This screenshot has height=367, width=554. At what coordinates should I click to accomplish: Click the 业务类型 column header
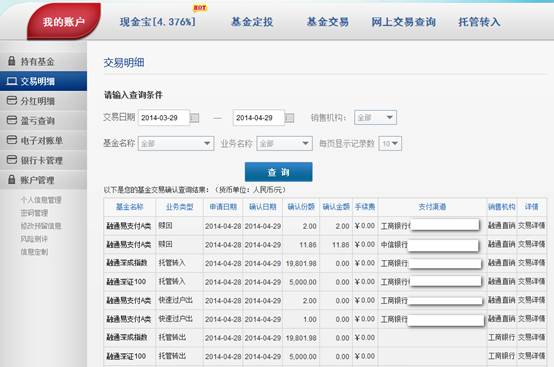point(179,207)
